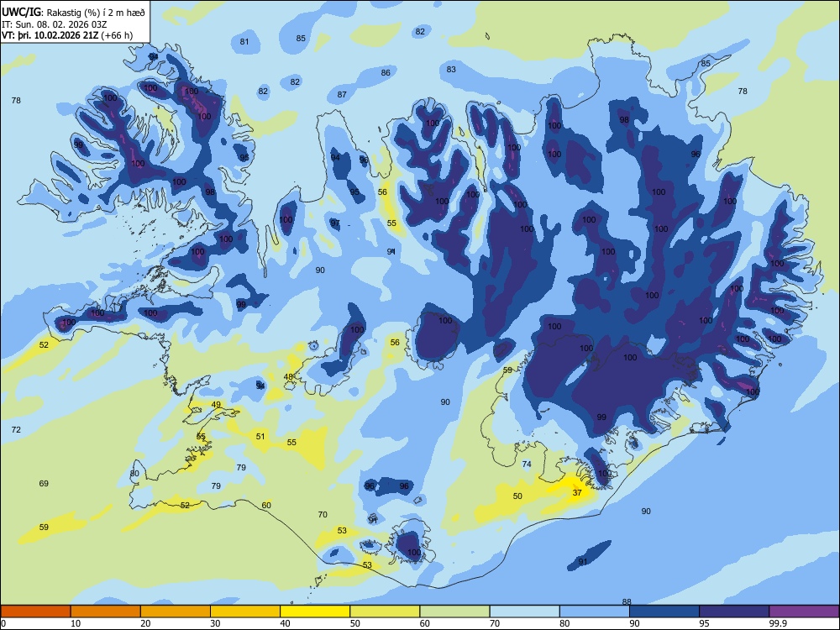
Task: Click the '99.9' legend tick label
Action: pyautogui.click(x=777, y=623)
